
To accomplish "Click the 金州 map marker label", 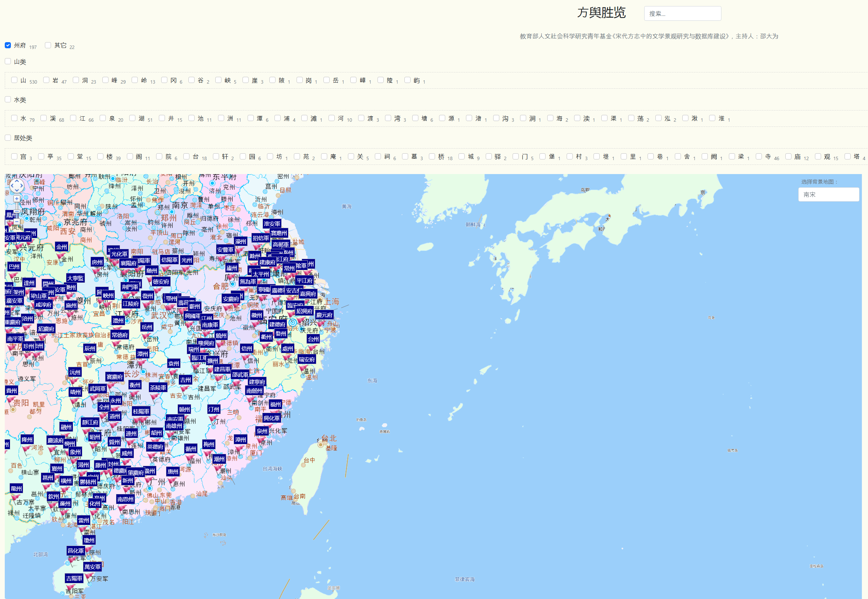I will [x=62, y=246].
